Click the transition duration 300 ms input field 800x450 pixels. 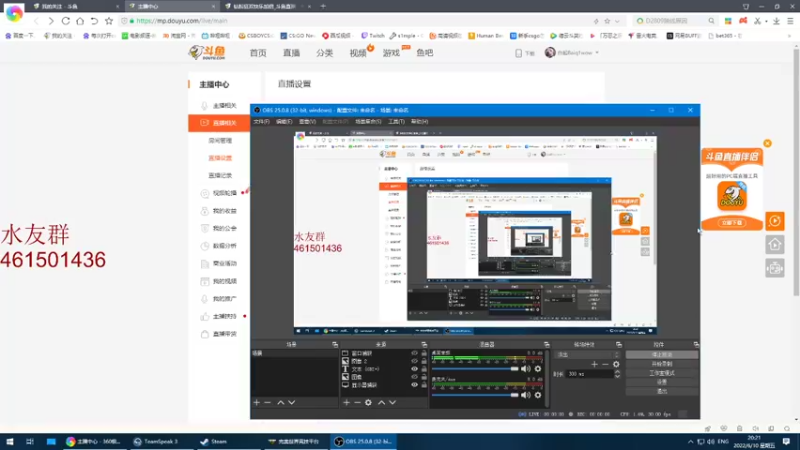590,374
